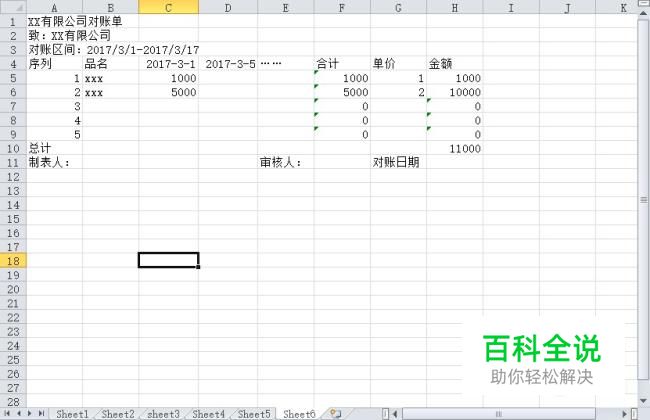Go to last sheet navigation arrow
Image resolution: width=650 pixels, height=420 pixels.
[41, 413]
